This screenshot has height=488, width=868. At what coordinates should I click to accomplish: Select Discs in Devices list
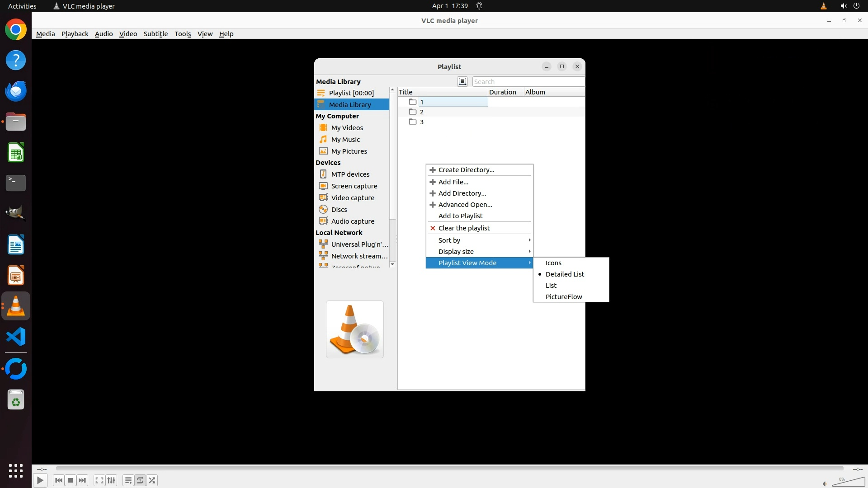pos(339,210)
